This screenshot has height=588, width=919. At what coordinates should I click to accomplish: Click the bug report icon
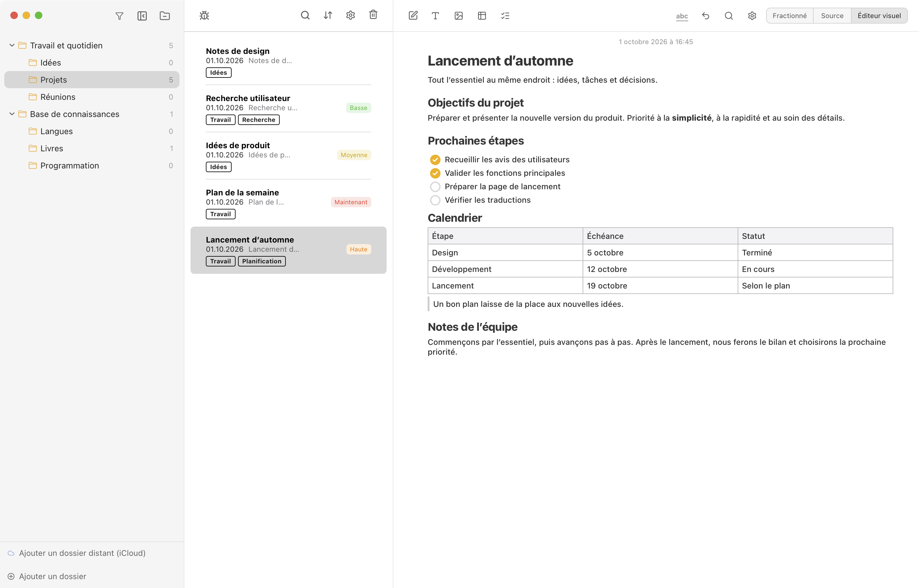pos(204,16)
